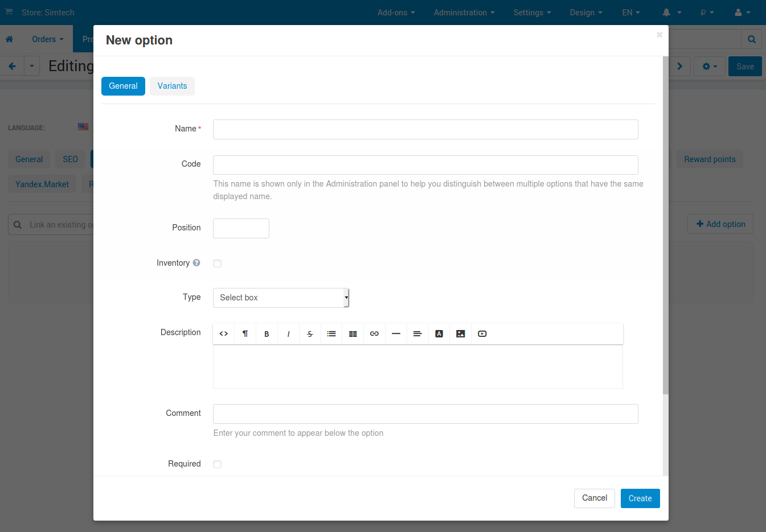Screen dimensions: 766x532
Task: Click the Cancel button
Action: click(595, 498)
